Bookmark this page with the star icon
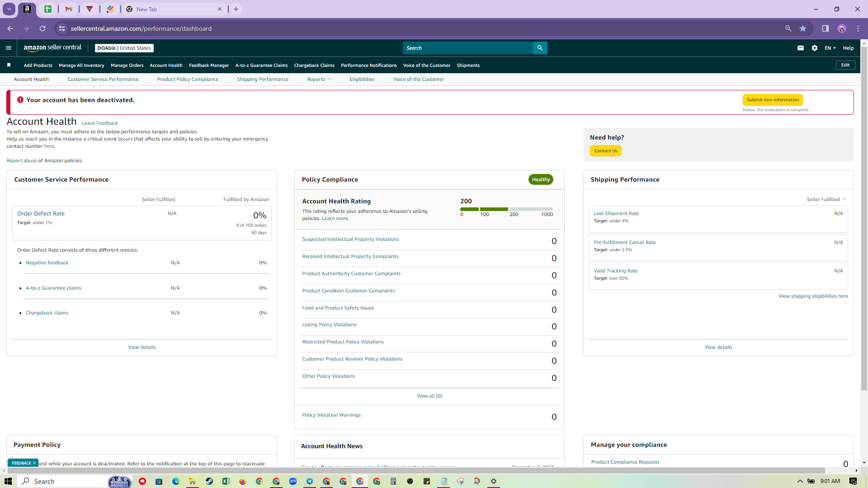The width and height of the screenshot is (868, 488). 803,28
